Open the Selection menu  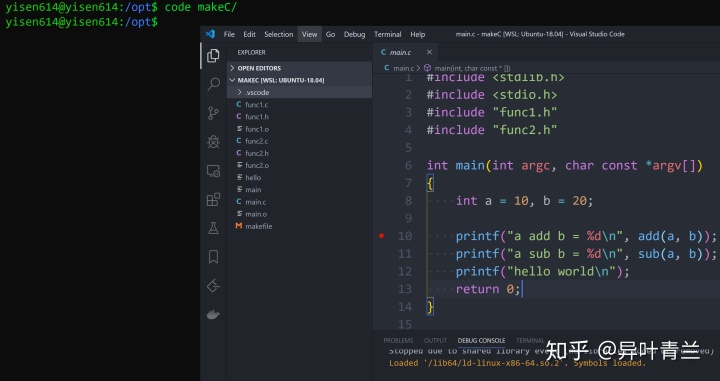point(278,34)
